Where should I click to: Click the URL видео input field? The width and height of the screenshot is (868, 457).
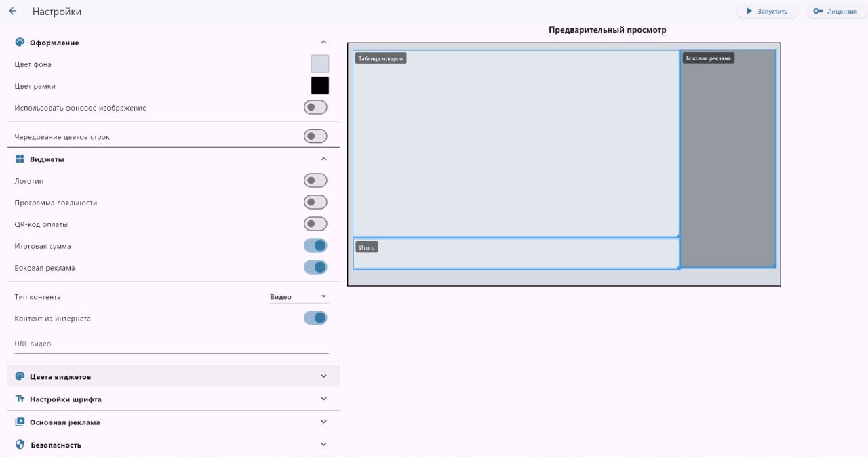pyautogui.click(x=172, y=344)
